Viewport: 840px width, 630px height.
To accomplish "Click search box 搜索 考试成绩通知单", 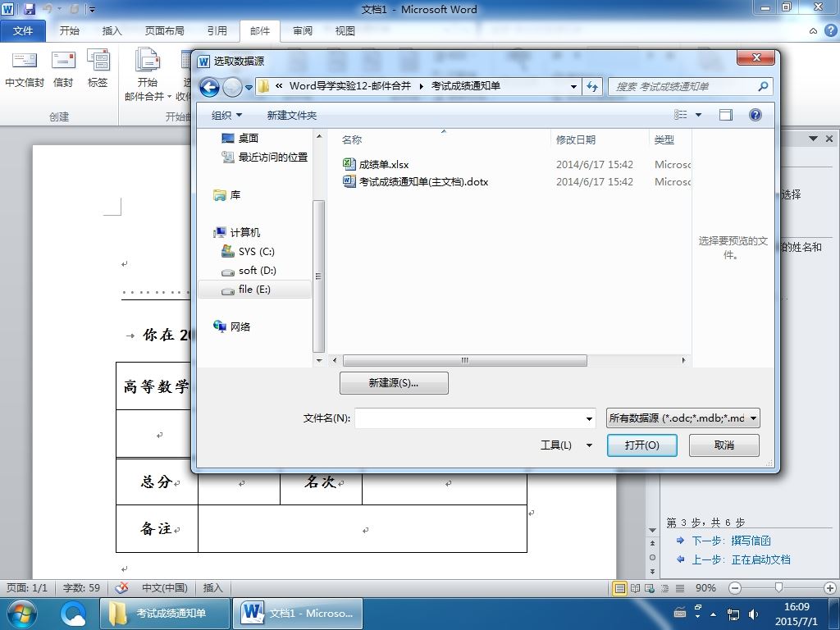I will [x=684, y=86].
